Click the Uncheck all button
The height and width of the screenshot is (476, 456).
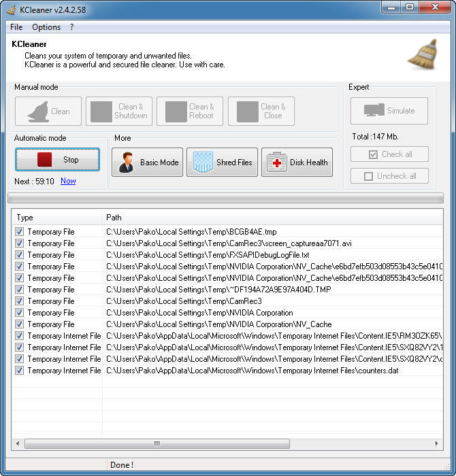point(389,176)
